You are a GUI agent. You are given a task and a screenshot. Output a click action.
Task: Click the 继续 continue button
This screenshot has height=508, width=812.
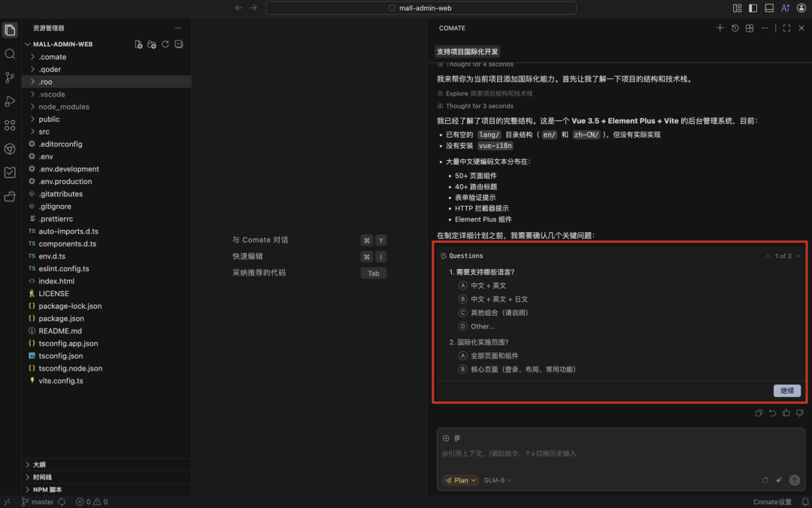tap(786, 391)
